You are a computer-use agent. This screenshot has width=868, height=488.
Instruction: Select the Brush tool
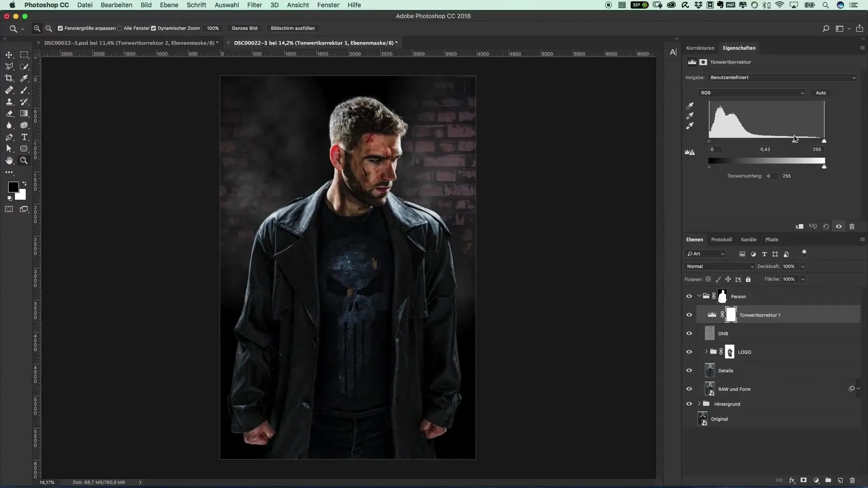(x=24, y=90)
